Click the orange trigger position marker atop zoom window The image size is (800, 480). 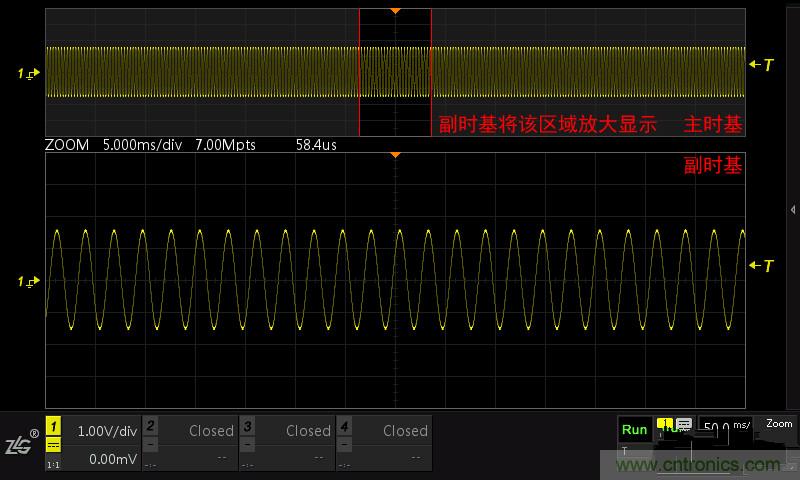point(395,156)
